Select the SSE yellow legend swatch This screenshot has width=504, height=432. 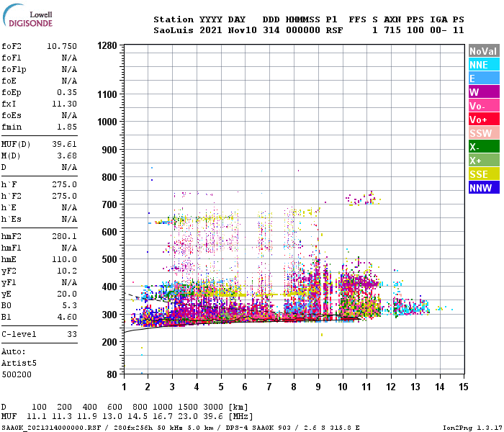pyautogui.click(x=484, y=174)
